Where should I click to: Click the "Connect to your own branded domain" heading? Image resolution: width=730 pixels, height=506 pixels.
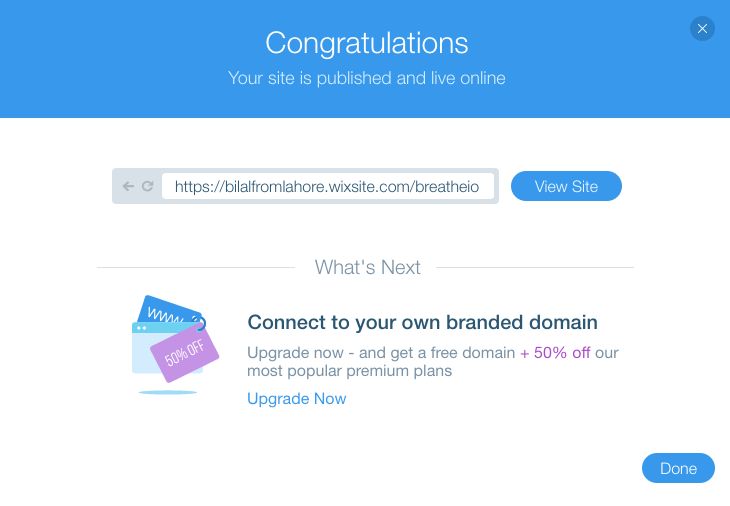point(422,323)
